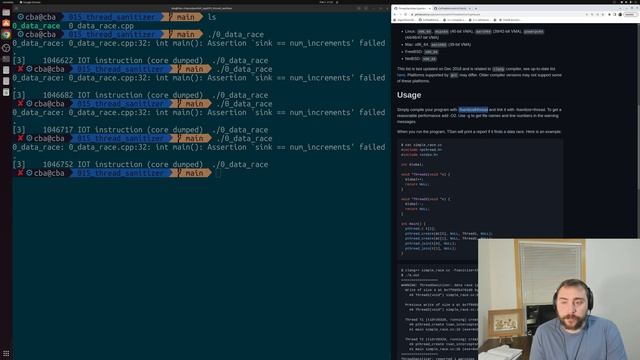Click the highlighted -fsanitize=thread text
Image resolution: width=640 pixels, height=360 pixels.
pos(473,110)
